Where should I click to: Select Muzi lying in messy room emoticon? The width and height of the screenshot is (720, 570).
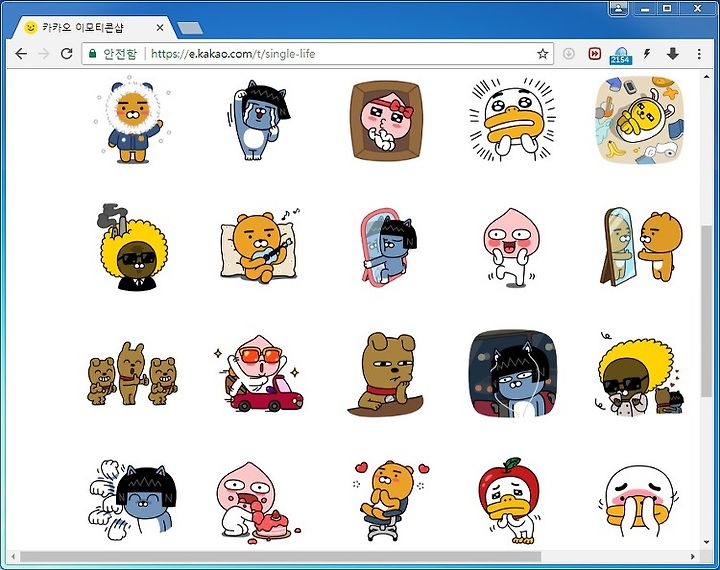pos(640,120)
